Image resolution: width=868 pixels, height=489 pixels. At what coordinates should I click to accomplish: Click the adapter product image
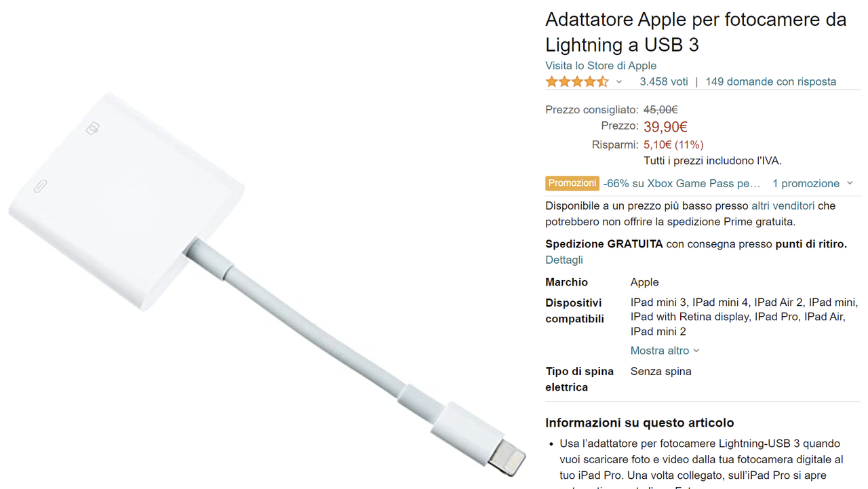(267, 285)
